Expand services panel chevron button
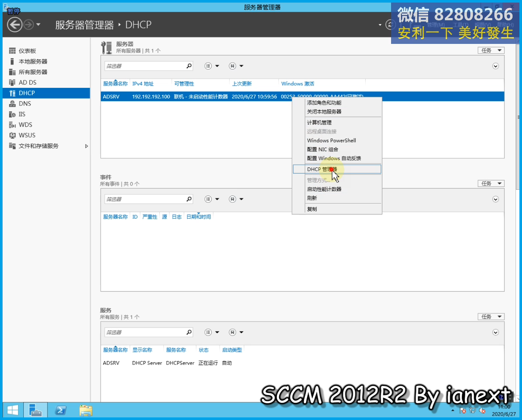Screen dimensions: 522x420 (495, 332)
